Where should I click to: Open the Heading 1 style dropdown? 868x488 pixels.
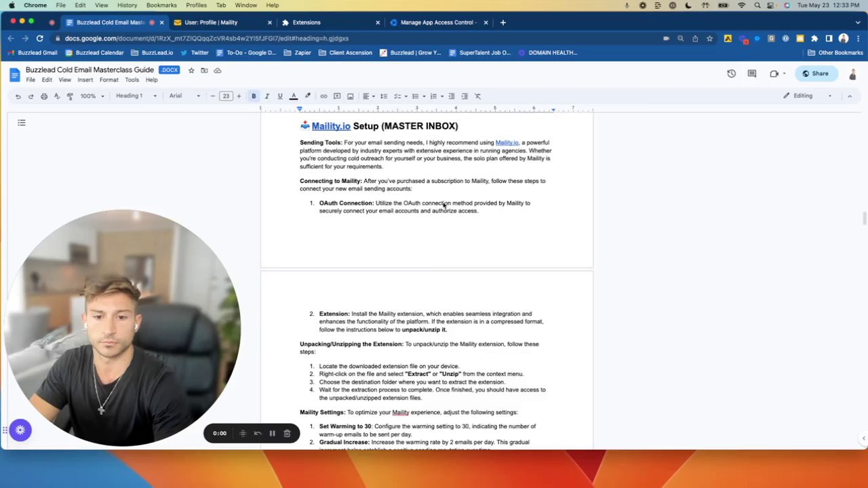pyautogui.click(x=136, y=96)
